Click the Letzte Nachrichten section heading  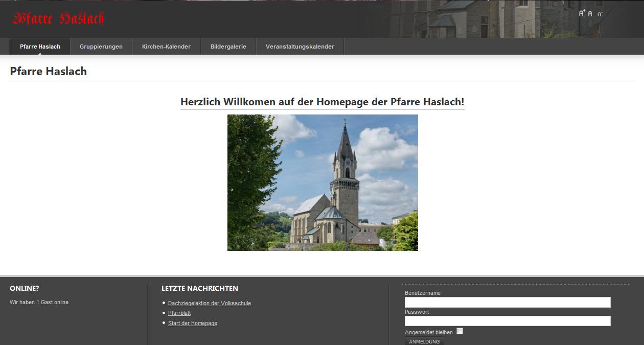[x=199, y=288]
